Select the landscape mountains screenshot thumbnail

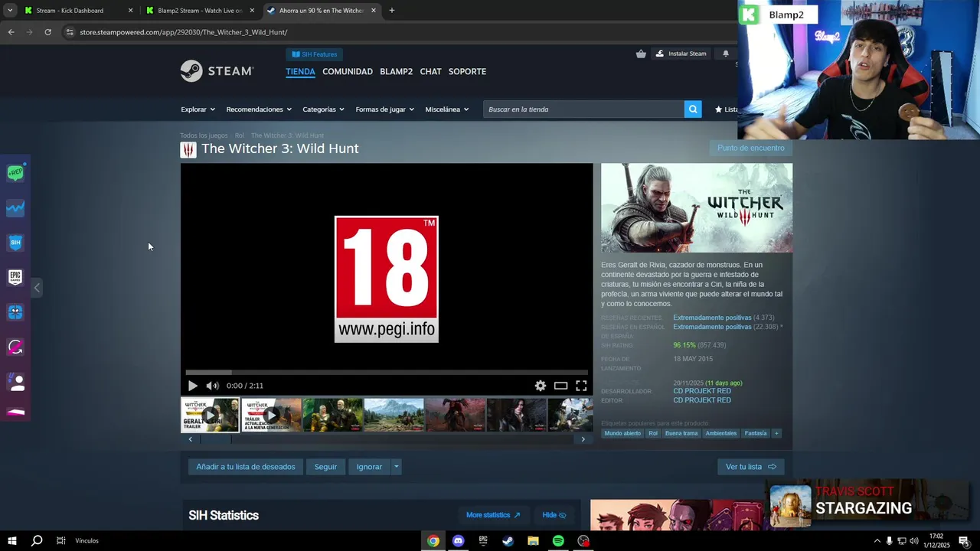pyautogui.click(x=394, y=415)
